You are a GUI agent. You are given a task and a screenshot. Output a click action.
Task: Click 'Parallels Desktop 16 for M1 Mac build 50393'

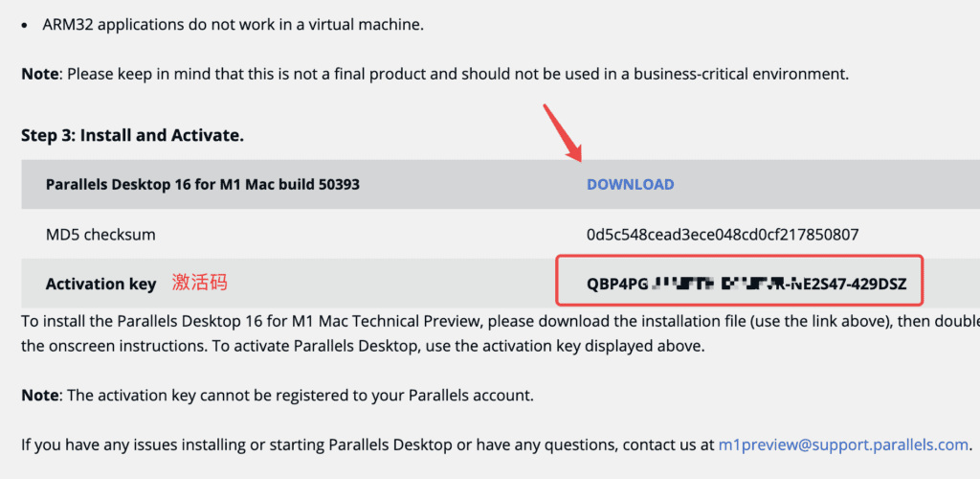pyautogui.click(x=203, y=184)
